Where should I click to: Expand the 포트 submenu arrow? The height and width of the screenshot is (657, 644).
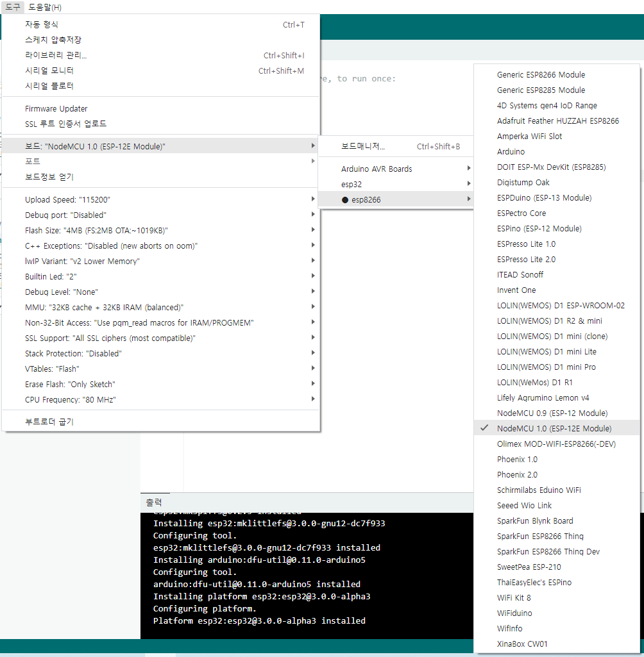[x=313, y=162]
